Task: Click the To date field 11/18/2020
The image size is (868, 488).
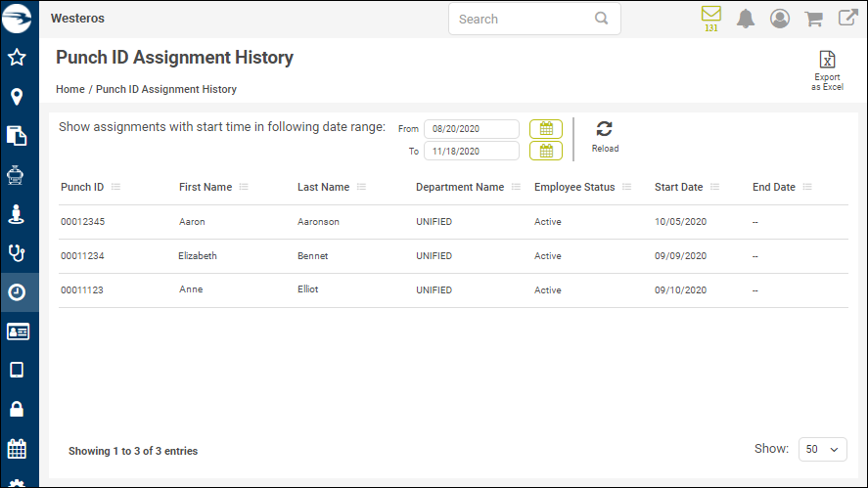Action: click(x=472, y=151)
